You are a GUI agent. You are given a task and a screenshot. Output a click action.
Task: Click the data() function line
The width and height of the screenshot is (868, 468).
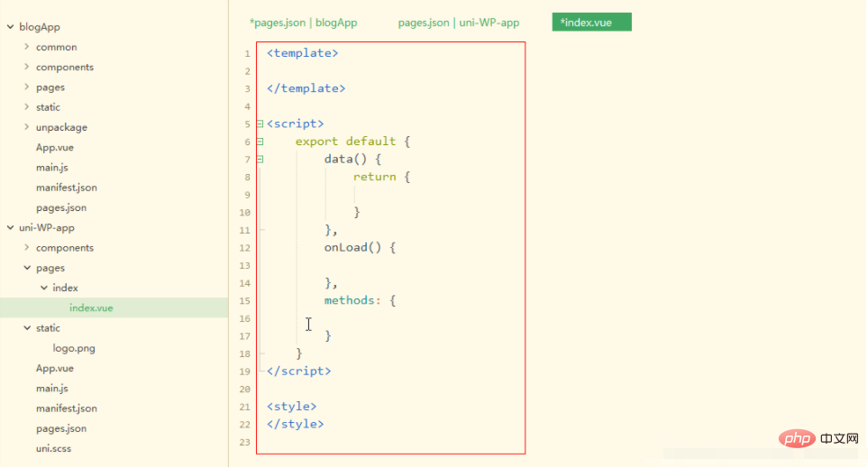click(352, 160)
